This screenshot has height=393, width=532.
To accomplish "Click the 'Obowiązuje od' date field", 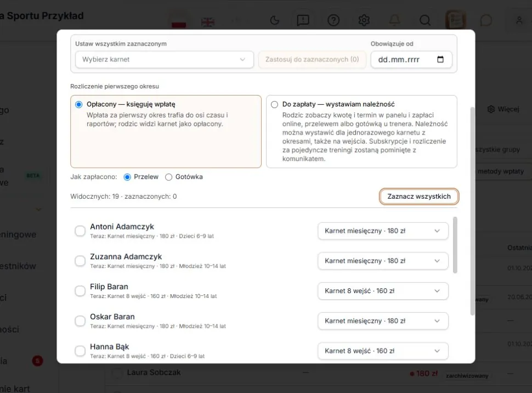I will click(411, 59).
